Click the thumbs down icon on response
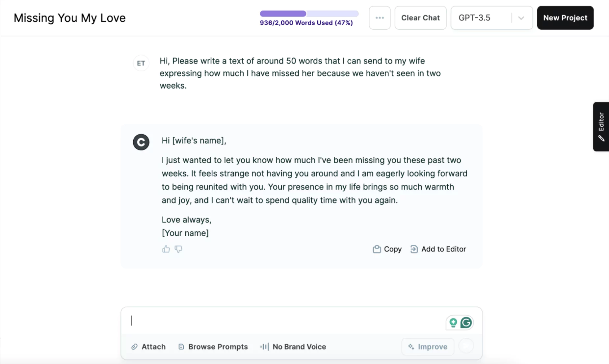The width and height of the screenshot is (609, 364). (x=178, y=249)
